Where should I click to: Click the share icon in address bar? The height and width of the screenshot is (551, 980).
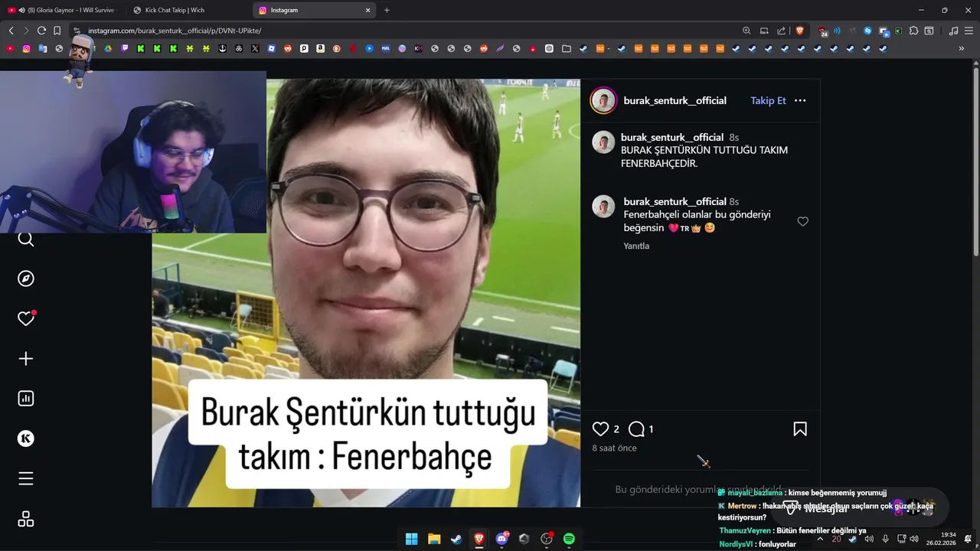pyautogui.click(x=782, y=31)
